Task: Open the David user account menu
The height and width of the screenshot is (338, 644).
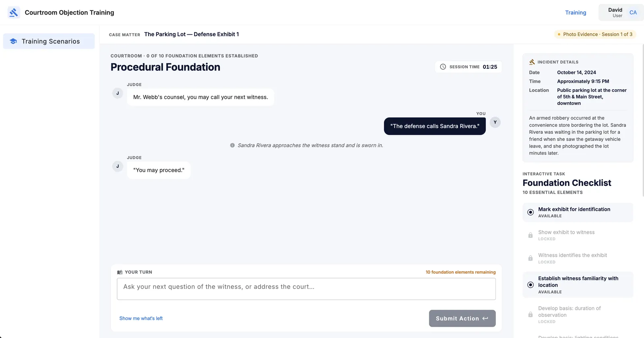Action: [621, 12]
